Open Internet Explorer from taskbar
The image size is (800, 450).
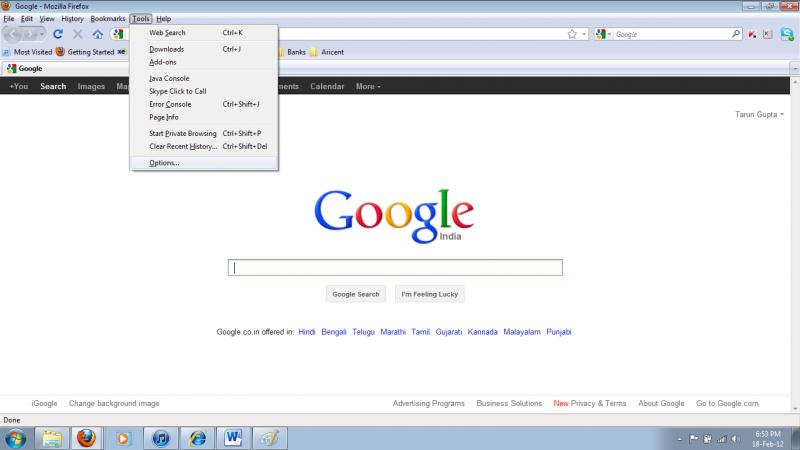197,438
